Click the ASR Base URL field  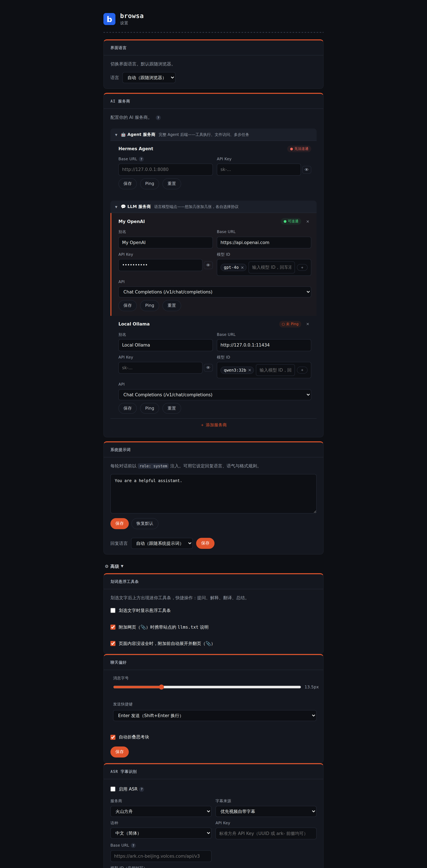(161, 856)
